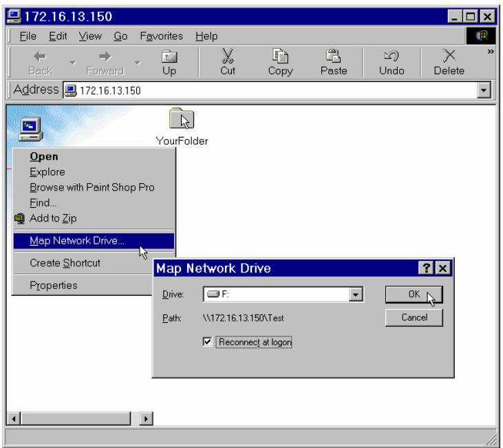Click the path text \\172.16.13.150\Test

243,318
